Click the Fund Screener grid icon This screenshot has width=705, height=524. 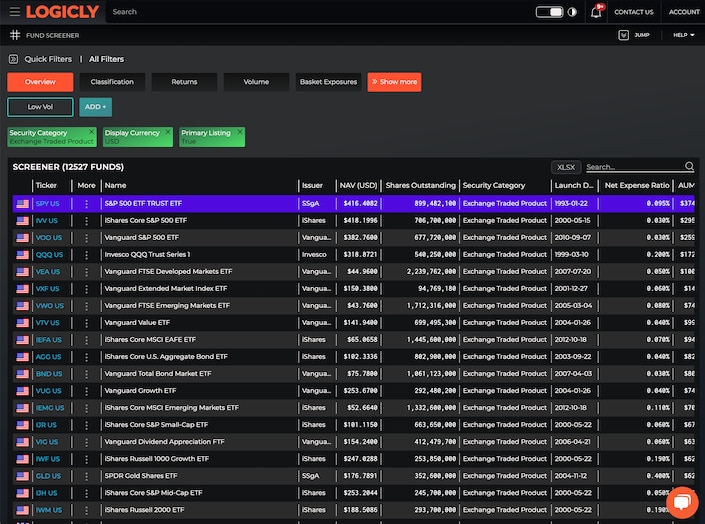coord(15,35)
